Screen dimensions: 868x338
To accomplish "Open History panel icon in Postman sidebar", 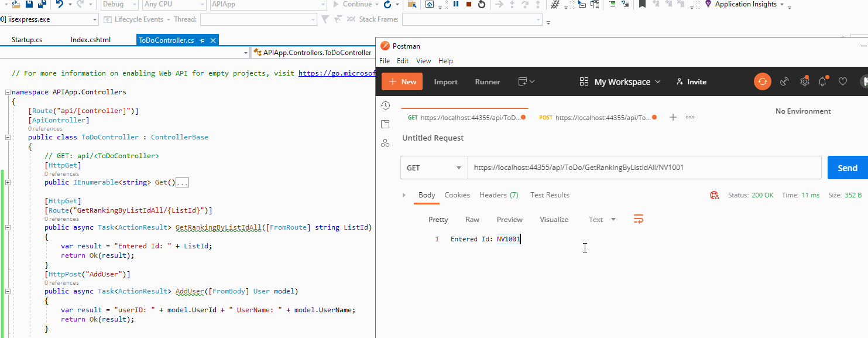I will click(x=385, y=105).
